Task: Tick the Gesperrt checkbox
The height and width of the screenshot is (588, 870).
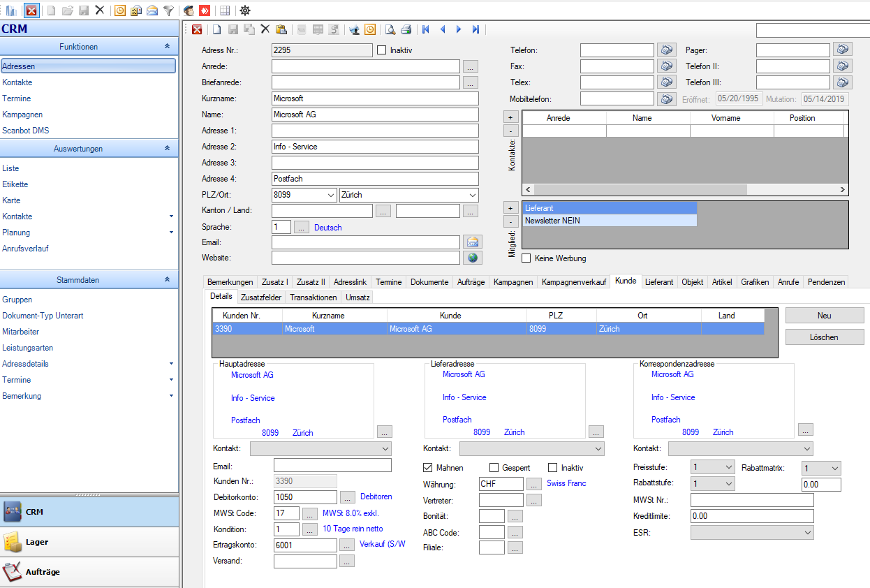Action: [x=494, y=468]
